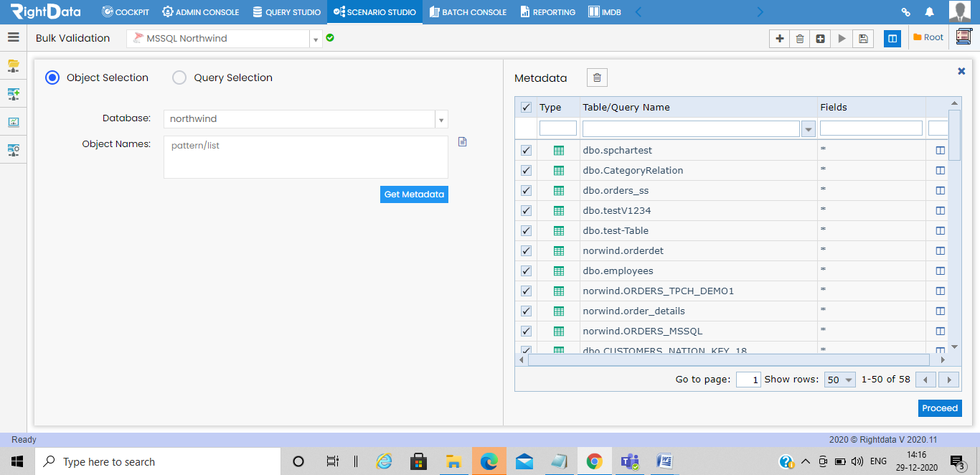Uncheck the dbo.orders_ss row checkbox
This screenshot has width=980, height=475.
(x=526, y=191)
